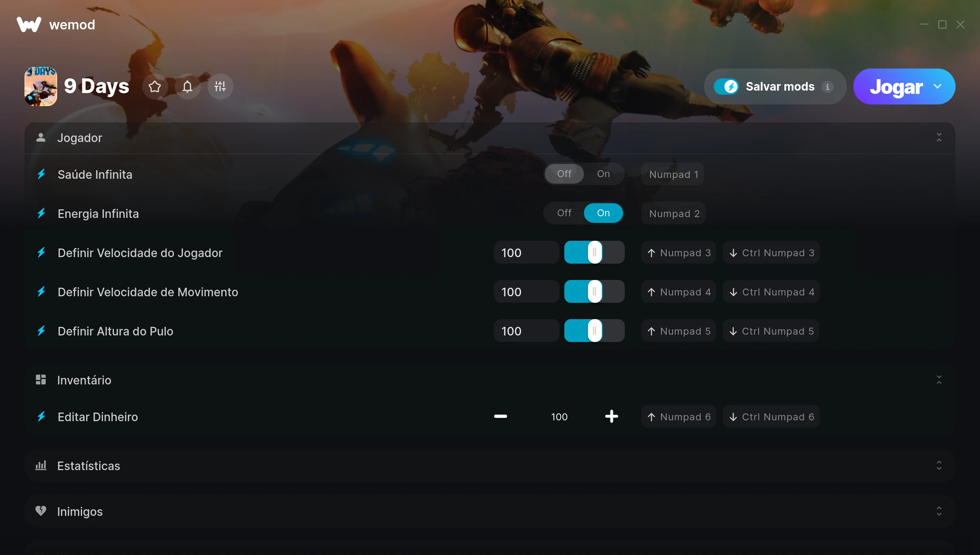
Task: Increase money with the plus icon
Action: pos(611,417)
